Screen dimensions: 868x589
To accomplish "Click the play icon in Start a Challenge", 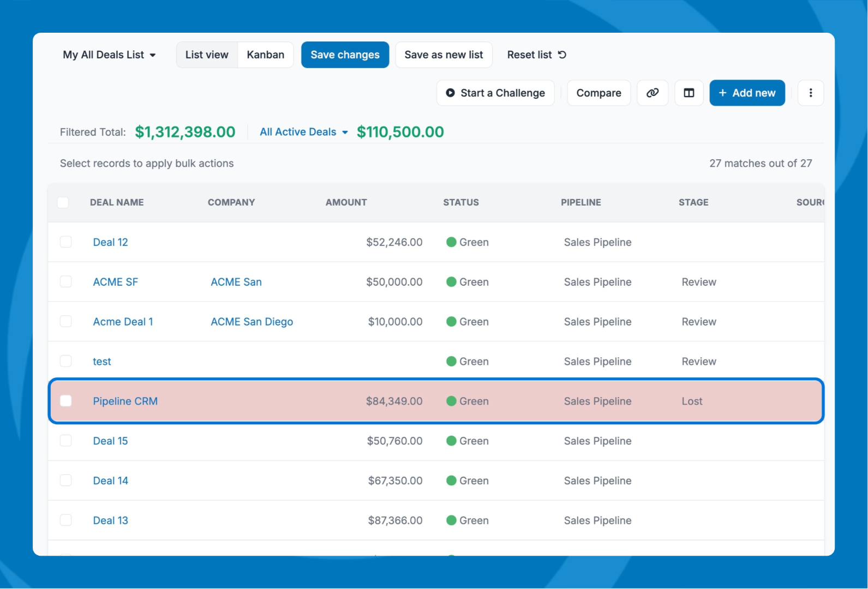I will click(450, 93).
